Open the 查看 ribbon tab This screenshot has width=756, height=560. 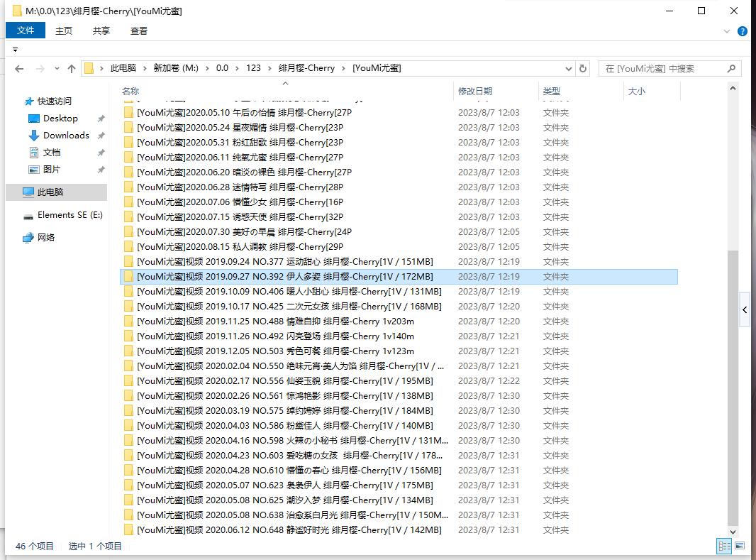139,31
